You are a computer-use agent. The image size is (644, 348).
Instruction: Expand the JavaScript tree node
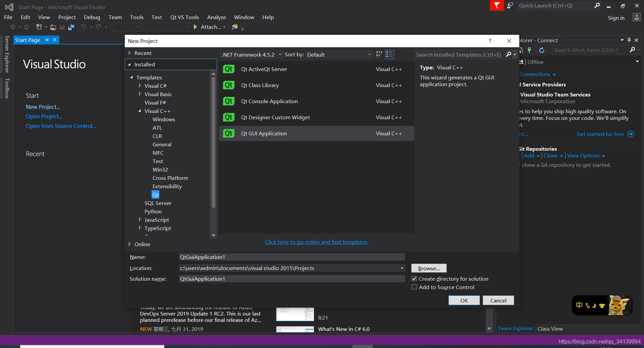click(140, 220)
